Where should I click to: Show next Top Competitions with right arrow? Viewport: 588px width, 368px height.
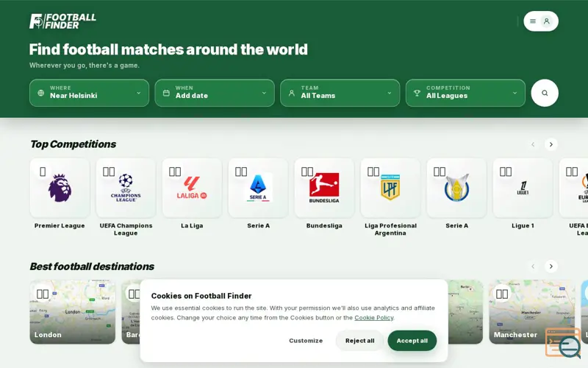coord(551,144)
